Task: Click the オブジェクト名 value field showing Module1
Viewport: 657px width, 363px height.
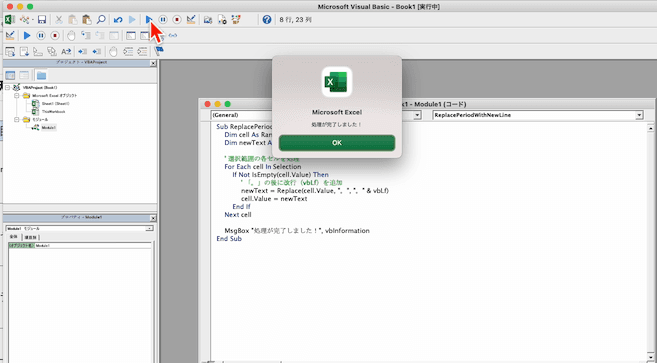Action: click(x=93, y=245)
